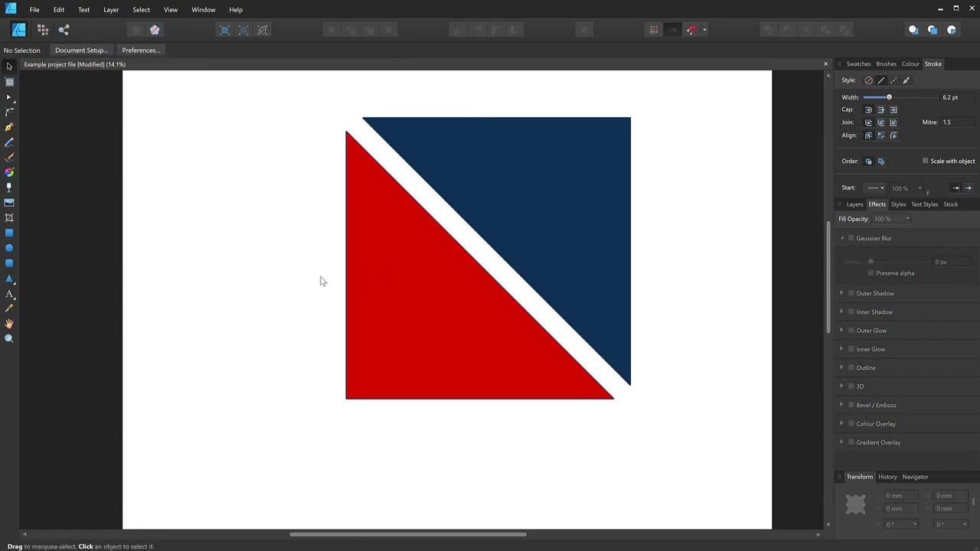Screen dimensions: 980x551
Task: Switch to the Layers tab
Action: 854,204
